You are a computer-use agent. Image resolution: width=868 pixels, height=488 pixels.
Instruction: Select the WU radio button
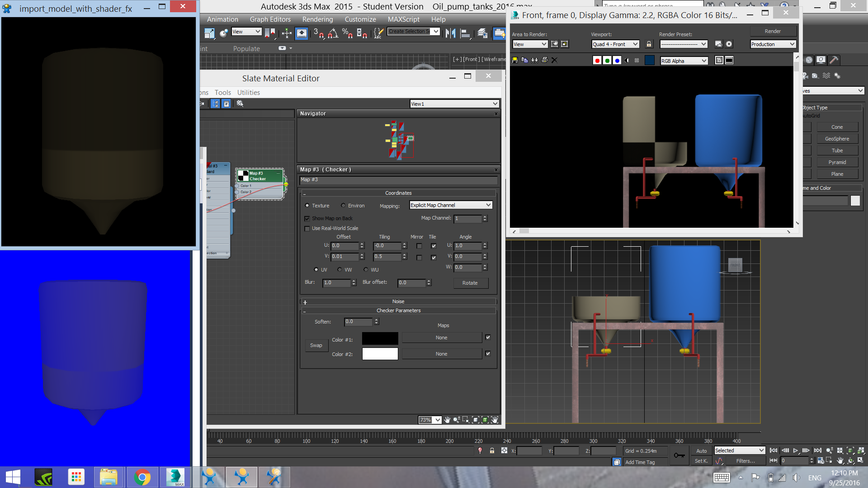coord(366,270)
